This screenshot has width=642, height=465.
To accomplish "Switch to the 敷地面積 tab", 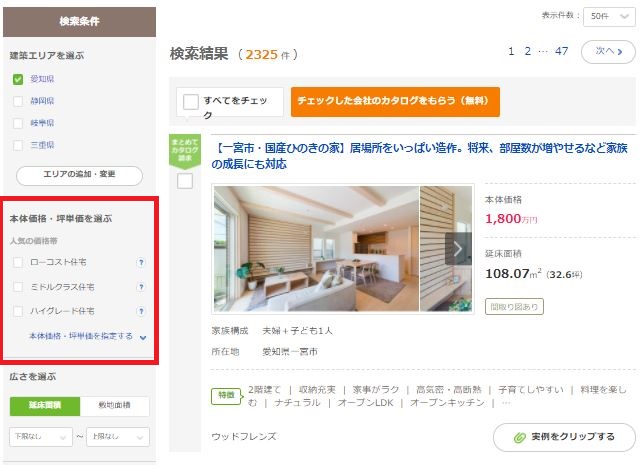I will point(114,405).
